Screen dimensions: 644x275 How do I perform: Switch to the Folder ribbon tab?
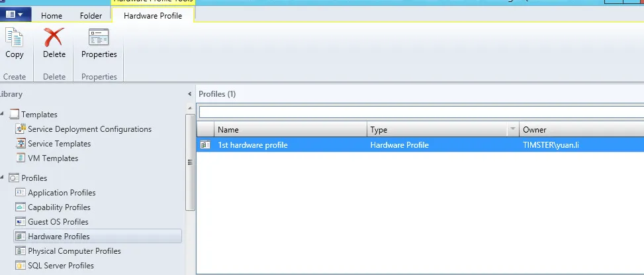pos(91,16)
